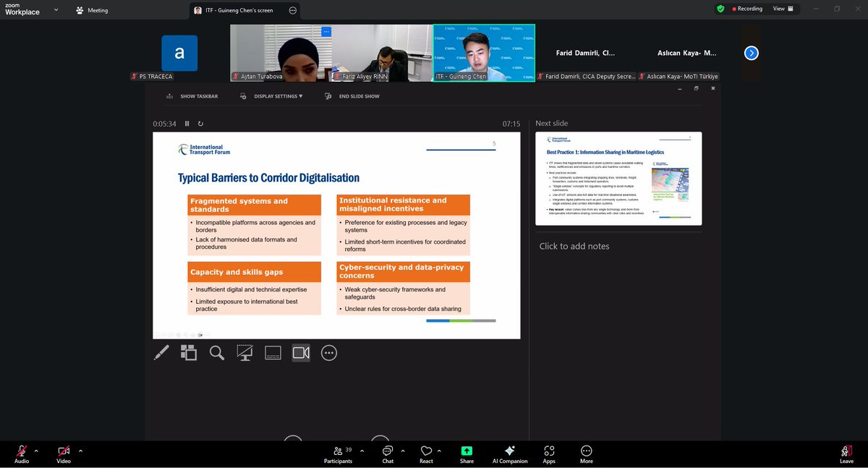The height and width of the screenshot is (468, 868).
Task: Open Zoom Apps
Action: pyautogui.click(x=549, y=453)
